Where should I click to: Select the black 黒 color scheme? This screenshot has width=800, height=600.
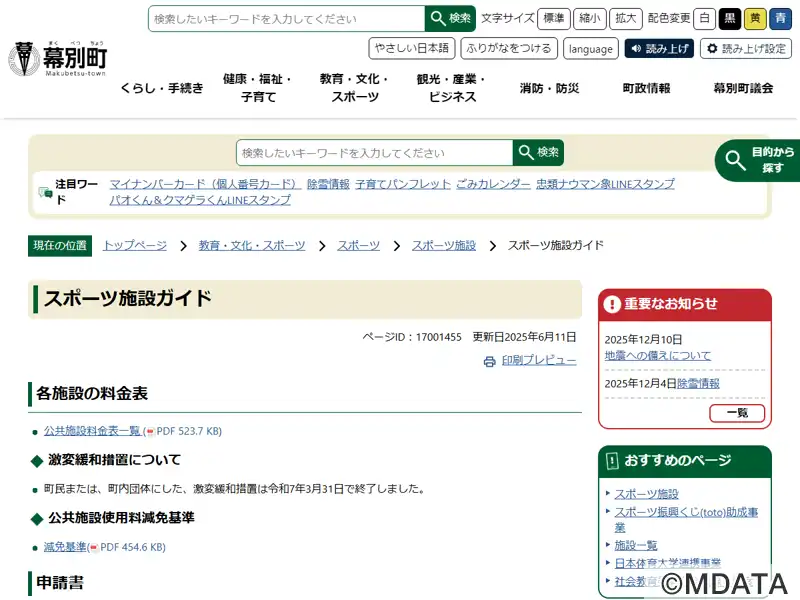point(730,19)
